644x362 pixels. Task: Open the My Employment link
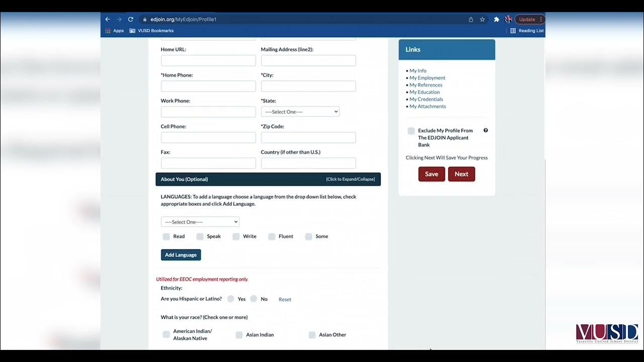click(x=427, y=78)
